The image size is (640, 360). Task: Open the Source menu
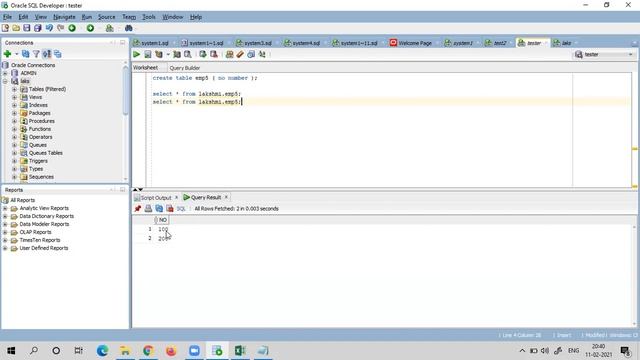tap(107, 17)
